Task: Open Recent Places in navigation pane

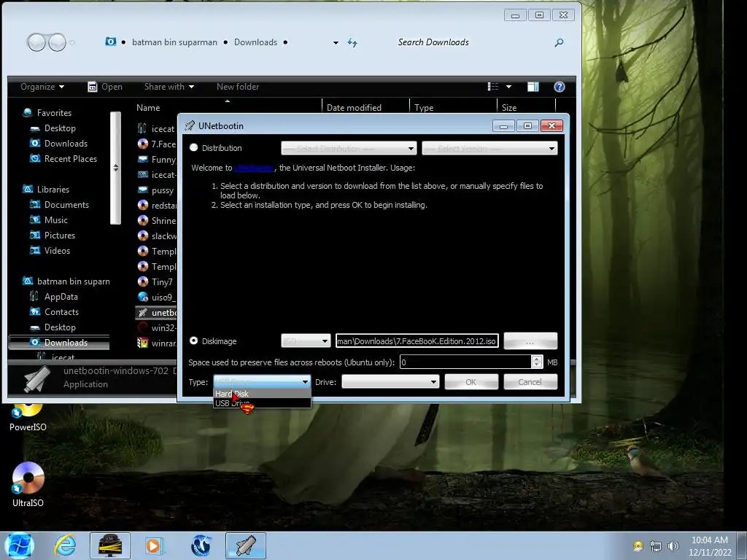Action: pyautogui.click(x=71, y=158)
